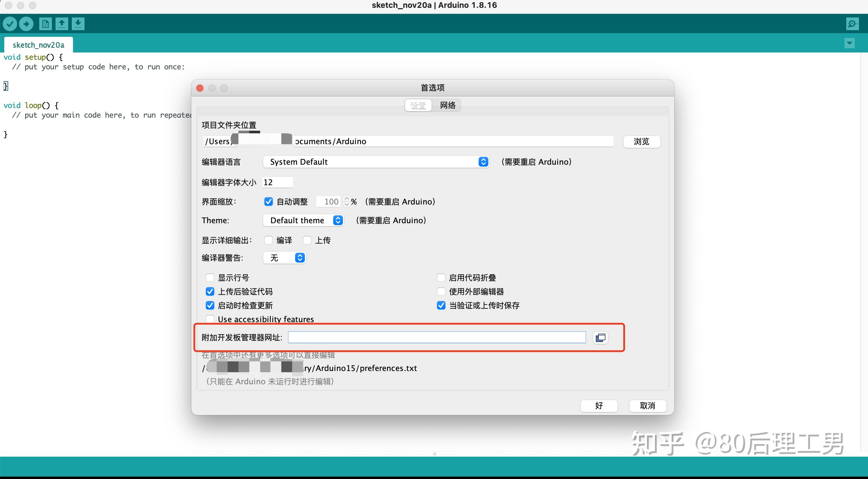Open the Default theme dropdown

[338, 220]
